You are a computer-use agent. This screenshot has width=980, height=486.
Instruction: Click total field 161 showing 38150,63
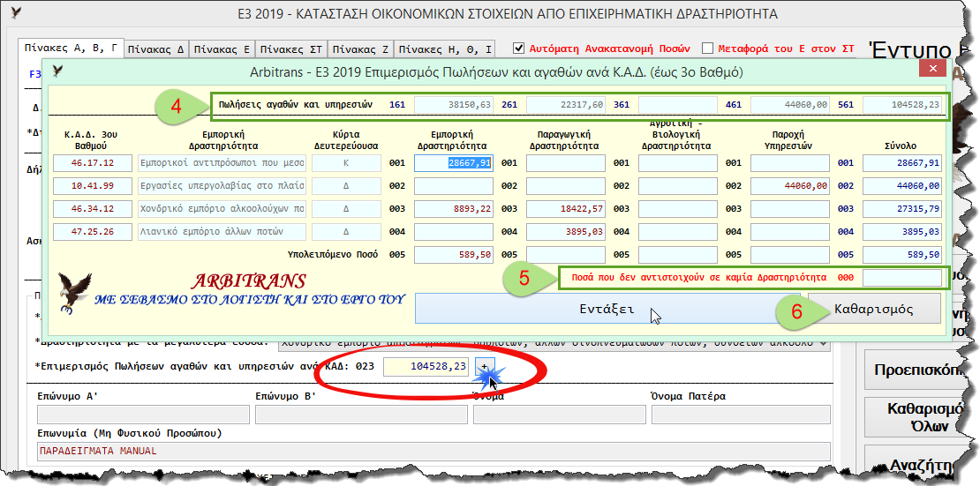(x=453, y=105)
